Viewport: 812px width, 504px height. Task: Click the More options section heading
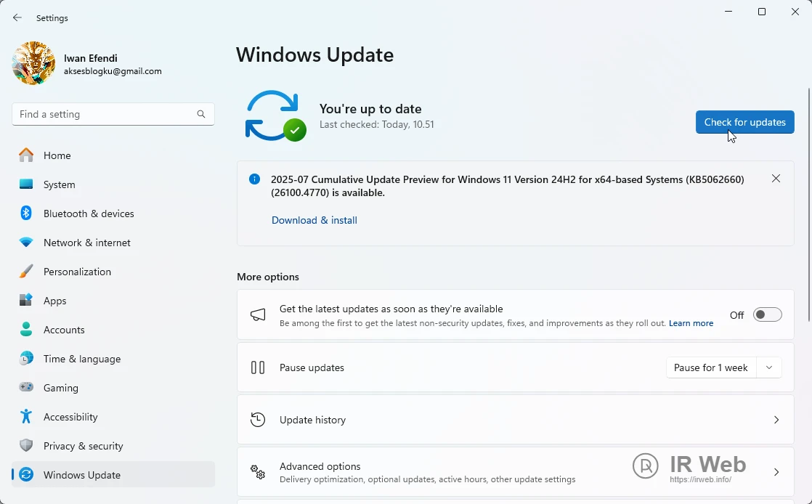tap(268, 277)
